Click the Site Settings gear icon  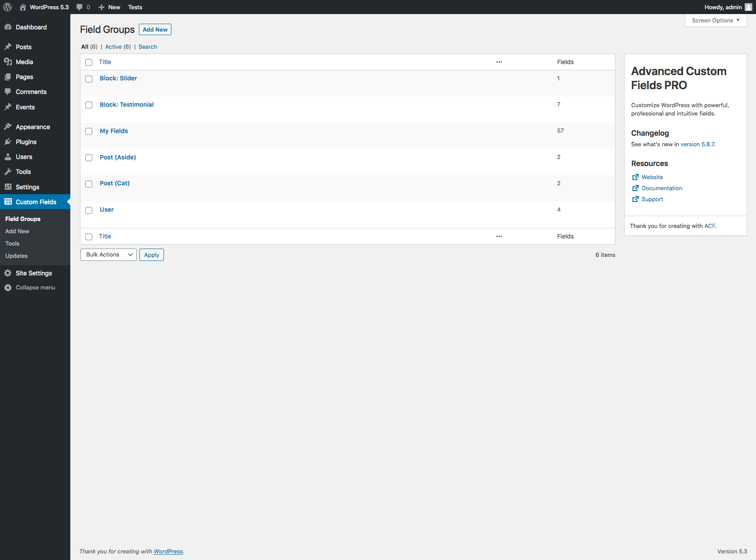point(8,273)
